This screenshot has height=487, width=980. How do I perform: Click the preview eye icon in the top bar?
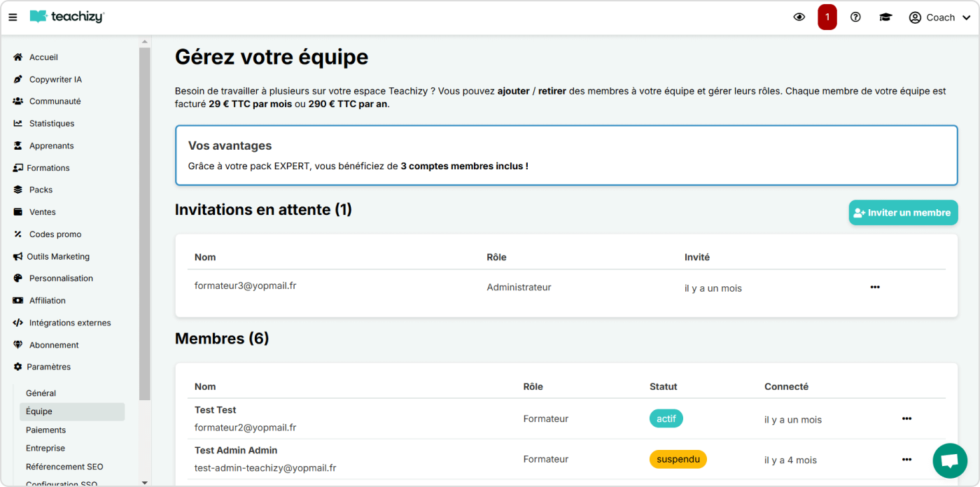coord(799,17)
